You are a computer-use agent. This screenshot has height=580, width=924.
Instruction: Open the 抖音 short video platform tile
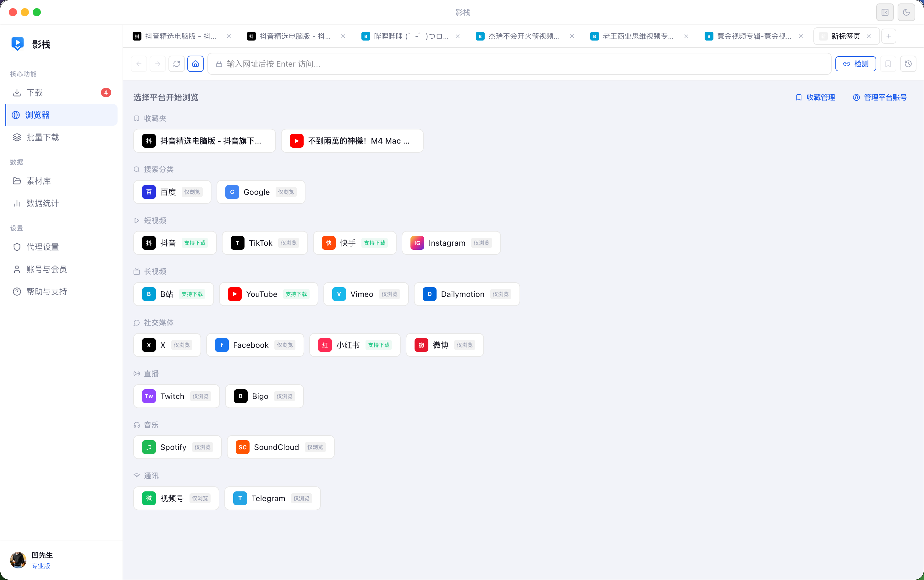click(175, 243)
